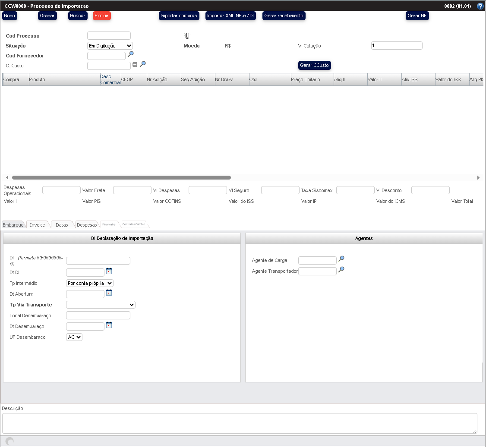Image resolution: width=486 pixels, height=448 pixels.
Task: Open calendar picker for Dt Desembaraço
Action: [x=109, y=325]
